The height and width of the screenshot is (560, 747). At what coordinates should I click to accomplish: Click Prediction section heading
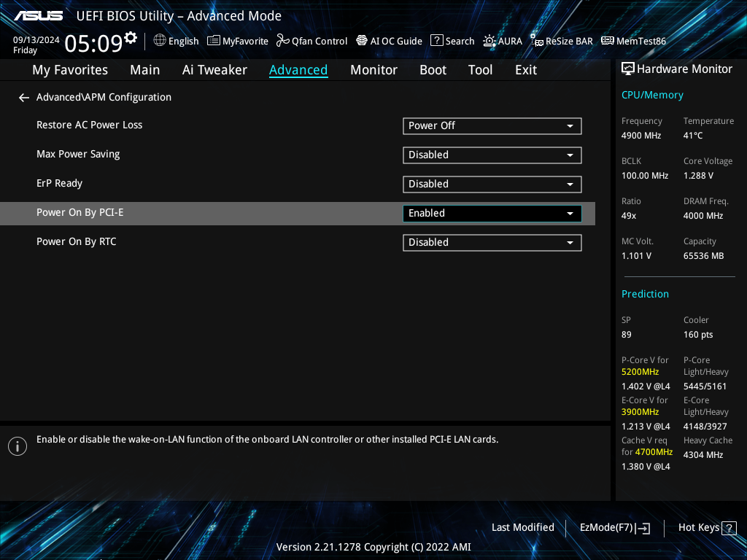645,294
